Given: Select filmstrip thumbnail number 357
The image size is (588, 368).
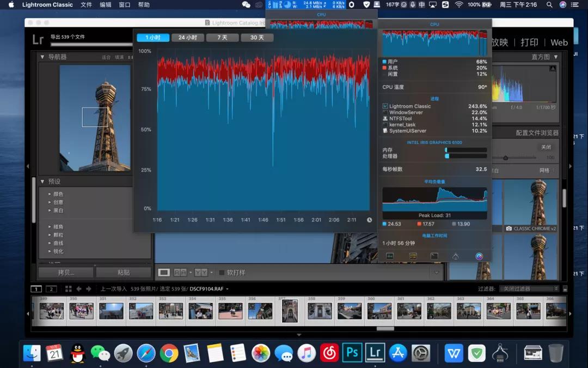Looking at the screenshot, I should coord(290,311).
